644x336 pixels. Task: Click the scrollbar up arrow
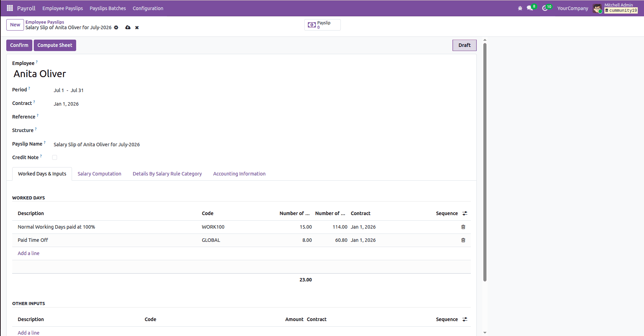[x=485, y=40]
